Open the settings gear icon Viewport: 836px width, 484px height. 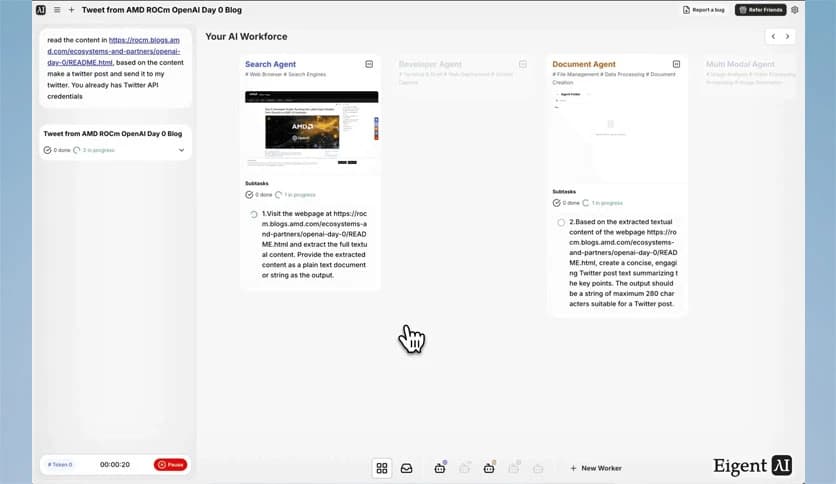[794, 10]
